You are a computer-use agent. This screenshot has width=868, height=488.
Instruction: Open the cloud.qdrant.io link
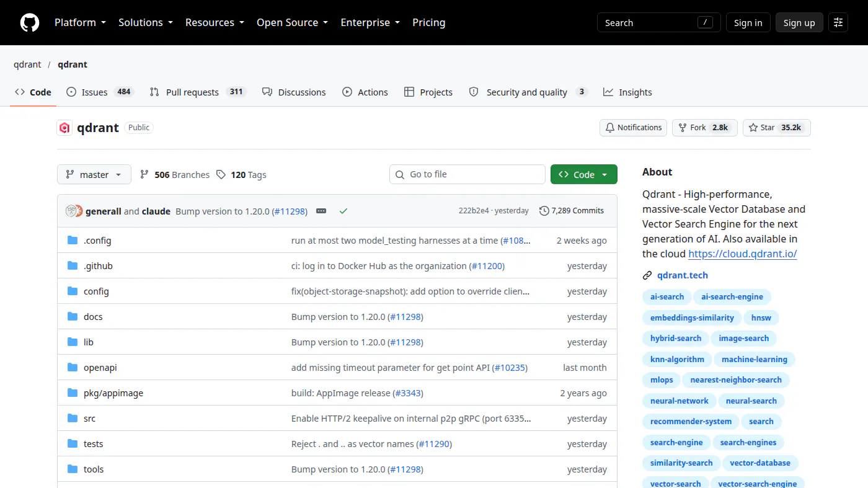click(x=743, y=254)
